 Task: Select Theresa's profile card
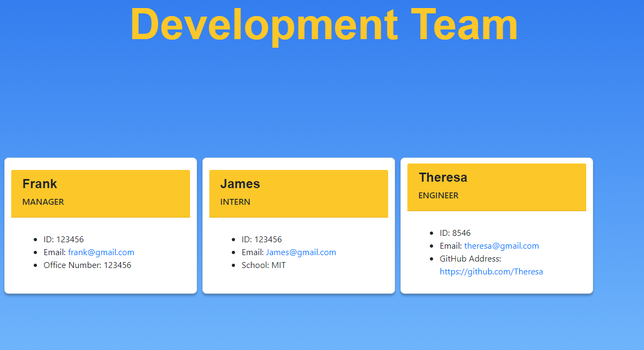pyautogui.click(x=497, y=225)
